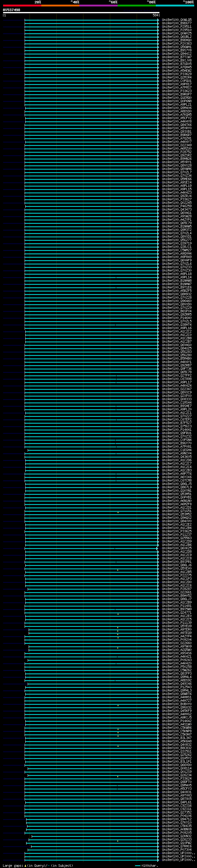Click the cyan =100char. scale sample bar
This screenshot has width=197, height=868.
click(137, 866)
